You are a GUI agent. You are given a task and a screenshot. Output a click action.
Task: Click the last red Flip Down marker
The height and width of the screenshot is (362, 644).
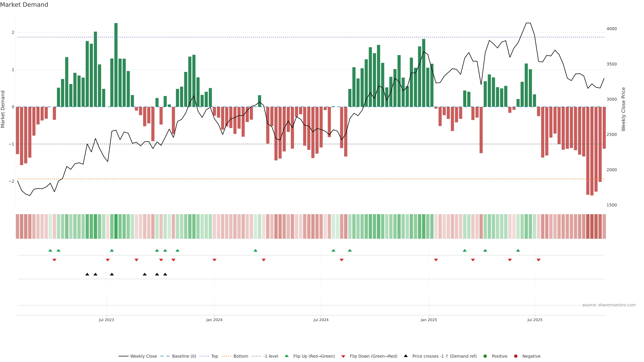(x=539, y=260)
